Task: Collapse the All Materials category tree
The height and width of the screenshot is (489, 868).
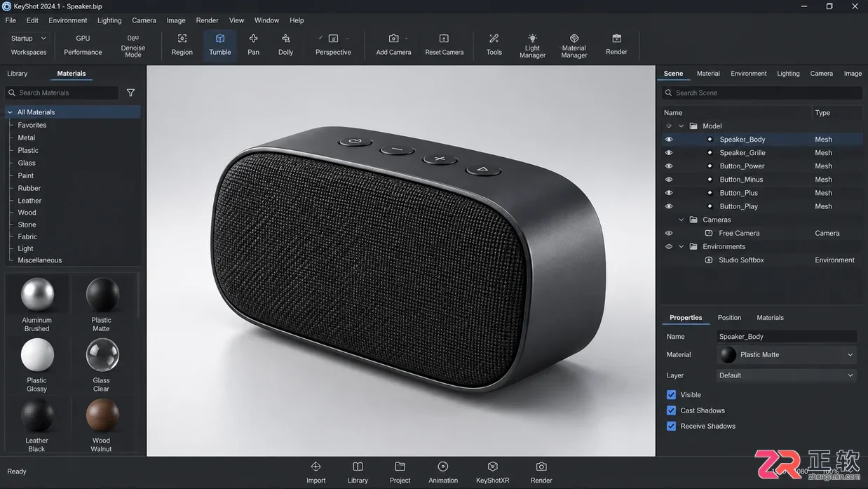Action: pyautogui.click(x=10, y=112)
